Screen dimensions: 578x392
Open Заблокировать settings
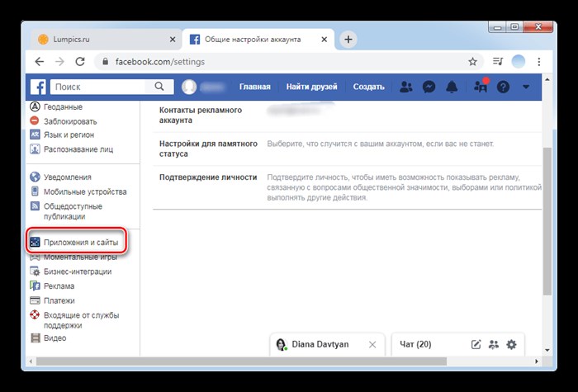pyautogui.click(x=70, y=121)
